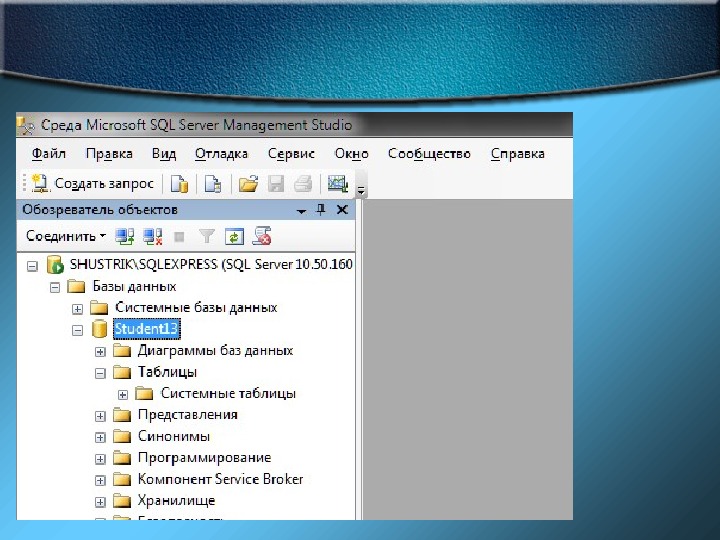Image resolution: width=720 pixels, height=540 pixels.
Task: Click the Database Engine query icon
Action: (179, 184)
